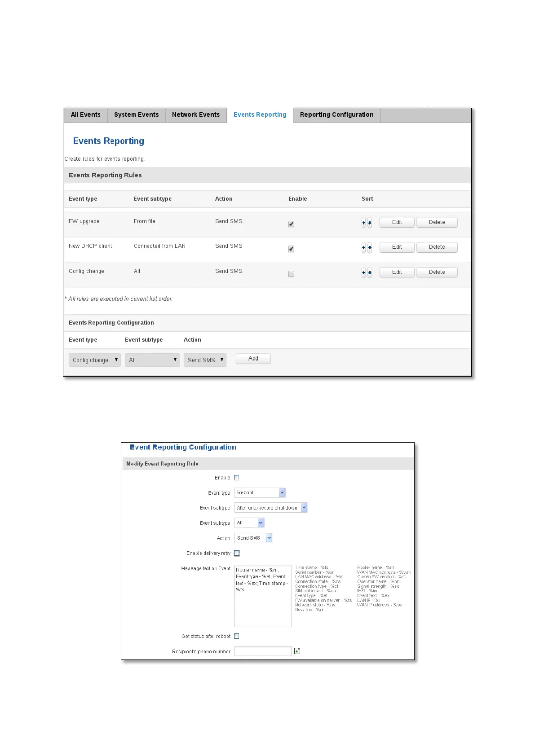Move Config change rule down
Viewport: 535px width, 756px height.
pyautogui.click(x=370, y=273)
